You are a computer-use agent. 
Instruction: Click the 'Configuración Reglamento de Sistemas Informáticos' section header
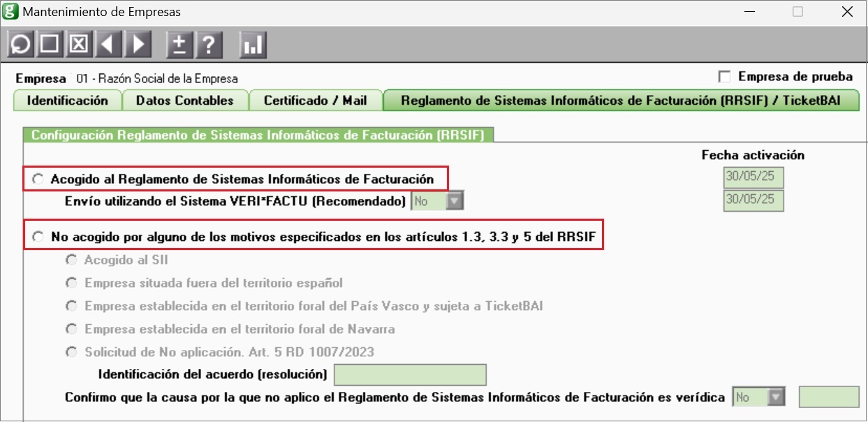pyautogui.click(x=258, y=136)
